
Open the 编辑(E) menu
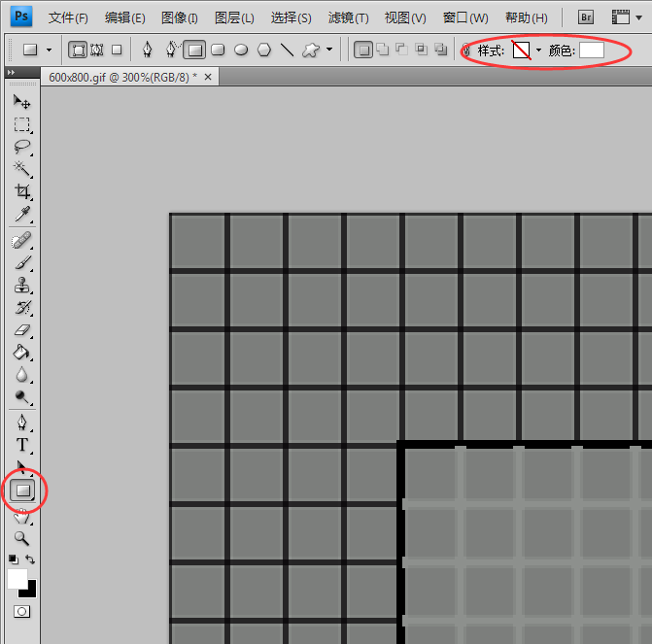(x=124, y=17)
